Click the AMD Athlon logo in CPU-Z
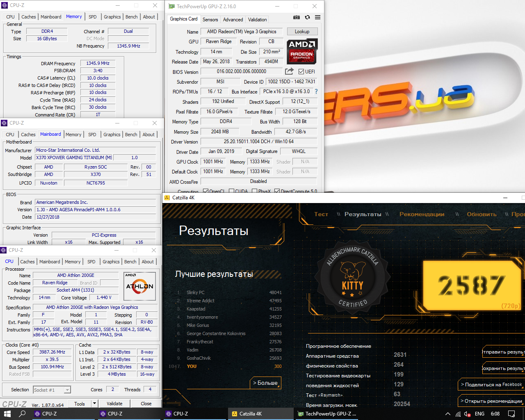Screen dimensions: 525x420 tap(139, 286)
